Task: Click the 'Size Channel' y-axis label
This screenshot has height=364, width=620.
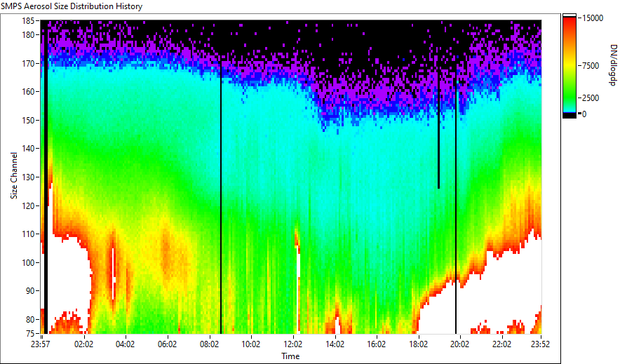Action: (x=14, y=175)
